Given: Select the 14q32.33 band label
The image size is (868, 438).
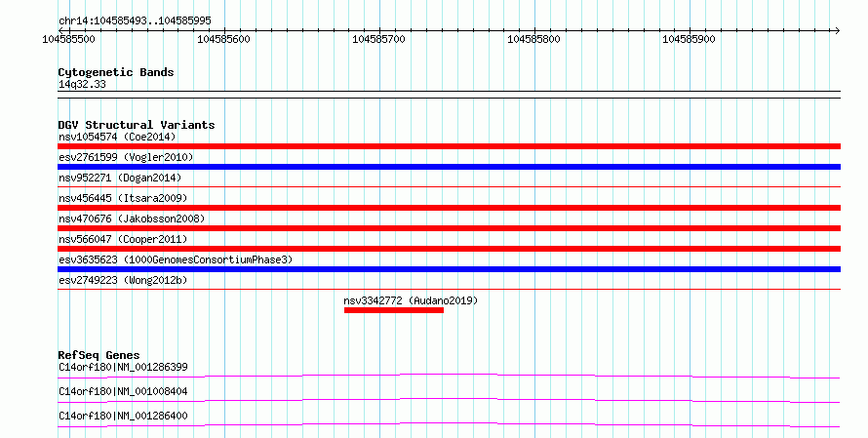Looking at the screenshot, I should click(82, 84).
